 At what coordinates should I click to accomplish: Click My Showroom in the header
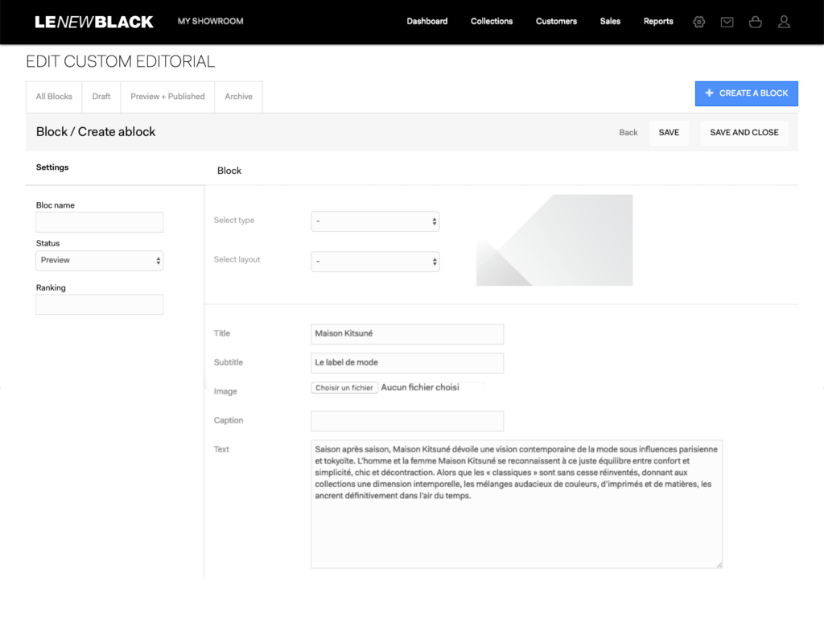point(210,22)
